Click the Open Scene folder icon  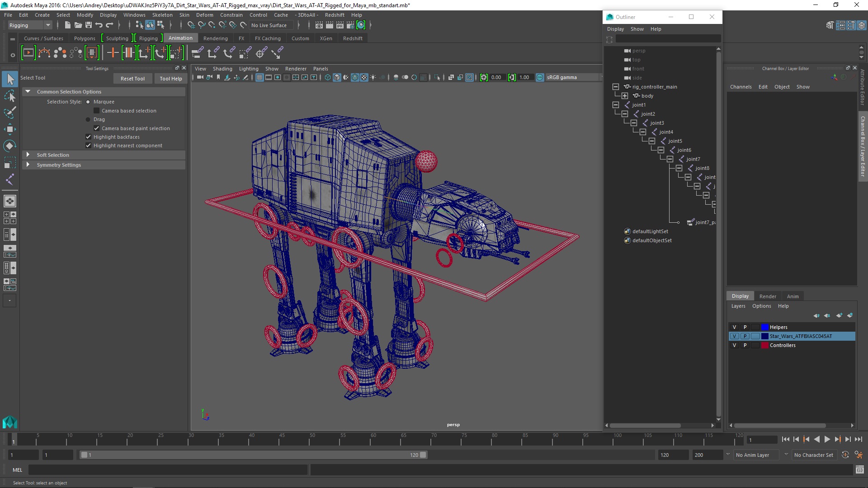(x=78, y=25)
